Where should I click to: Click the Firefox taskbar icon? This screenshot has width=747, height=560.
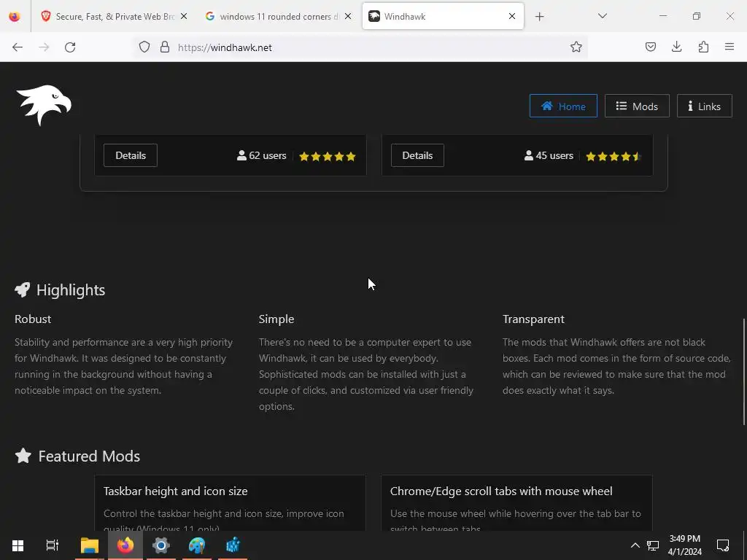coord(125,545)
